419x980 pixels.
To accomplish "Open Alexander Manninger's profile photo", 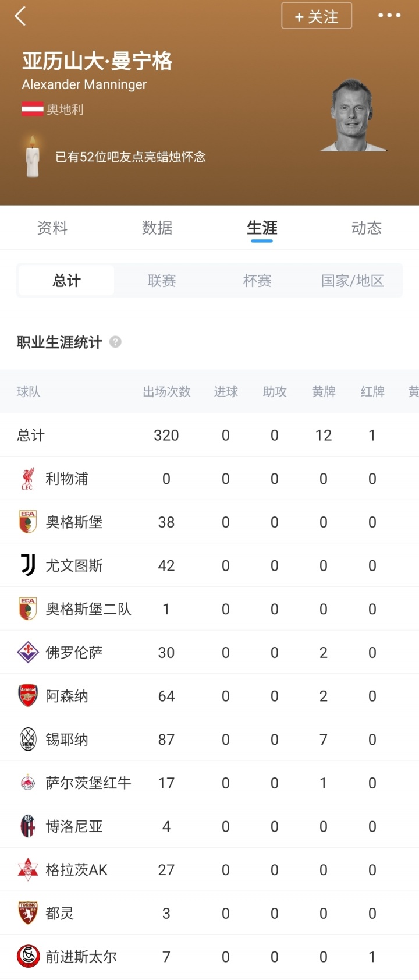I will click(x=353, y=116).
